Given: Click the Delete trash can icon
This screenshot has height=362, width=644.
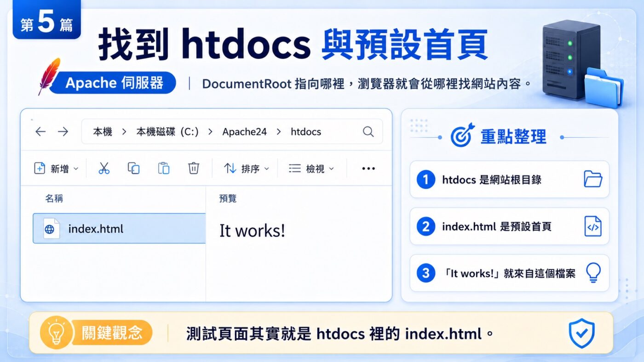Looking at the screenshot, I should (x=194, y=169).
